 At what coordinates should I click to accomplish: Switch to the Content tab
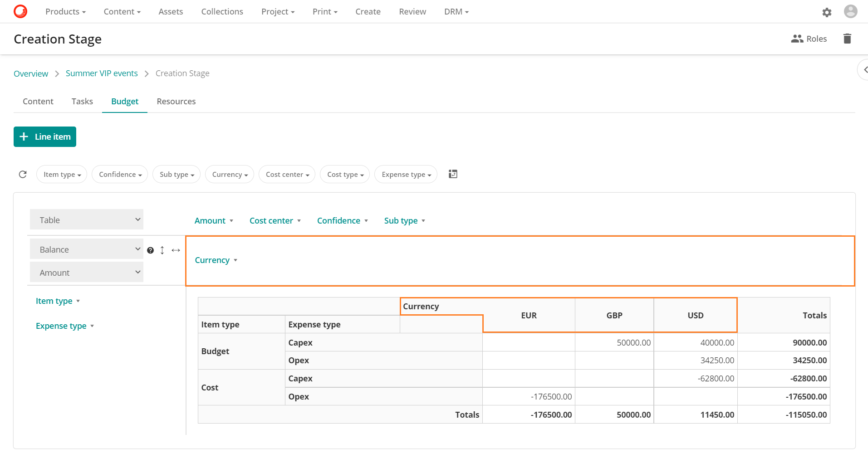(x=38, y=102)
